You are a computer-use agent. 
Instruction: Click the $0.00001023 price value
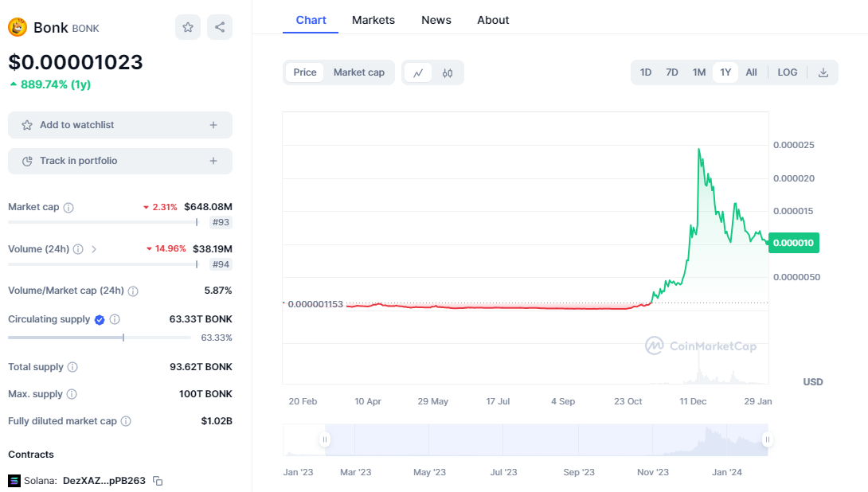click(76, 62)
